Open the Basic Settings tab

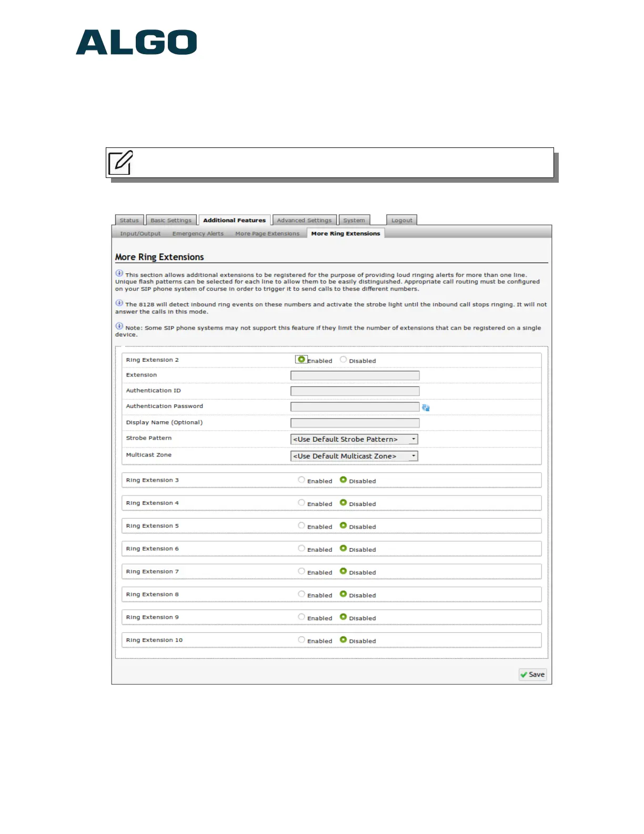171,221
